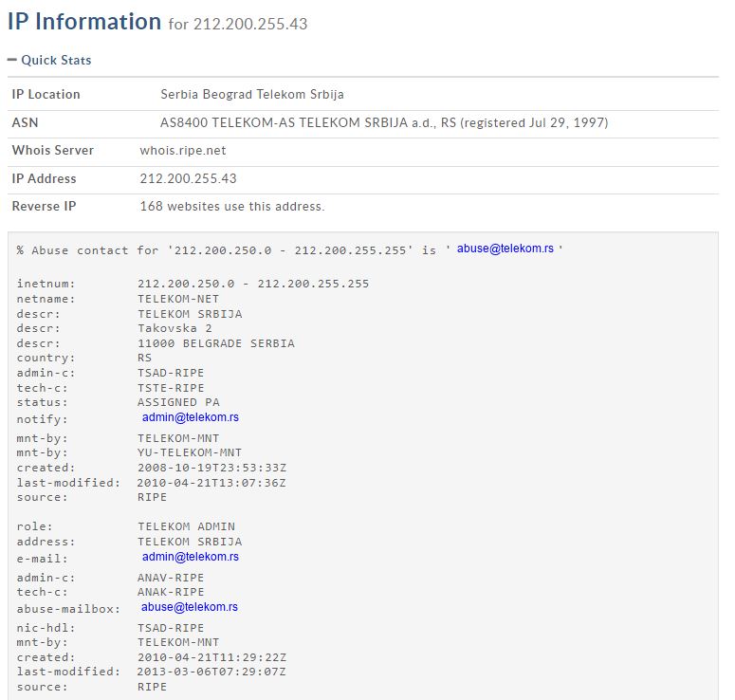Open admin@telekom.rs link beside e-mail
Image resolution: width=735 pixels, height=700 pixels.
pyautogui.click(x=191, y=557)
